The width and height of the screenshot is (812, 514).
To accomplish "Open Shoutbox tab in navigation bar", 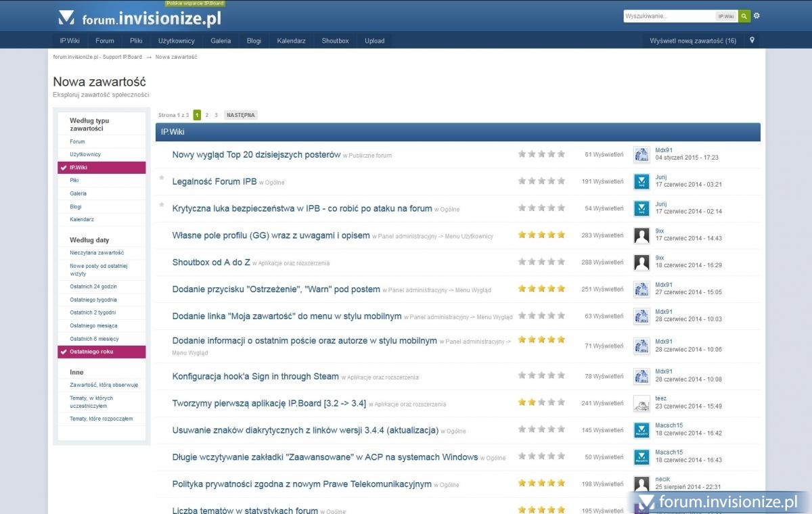I will (335, 41).
